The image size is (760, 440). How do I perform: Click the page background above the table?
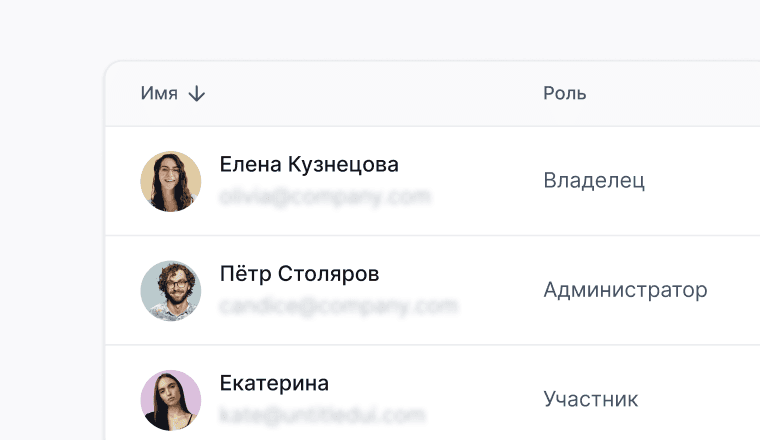pyautogui.click(x=400, y=28)
